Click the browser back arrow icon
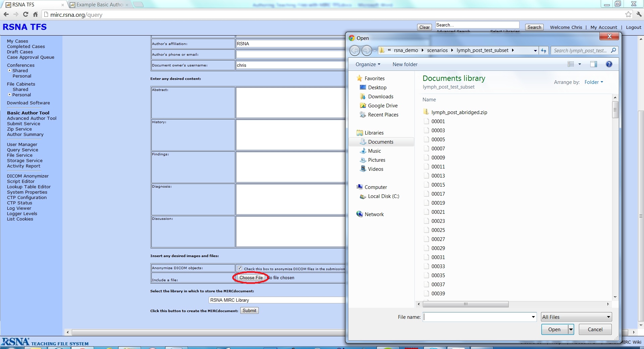 tap(6, 14)
